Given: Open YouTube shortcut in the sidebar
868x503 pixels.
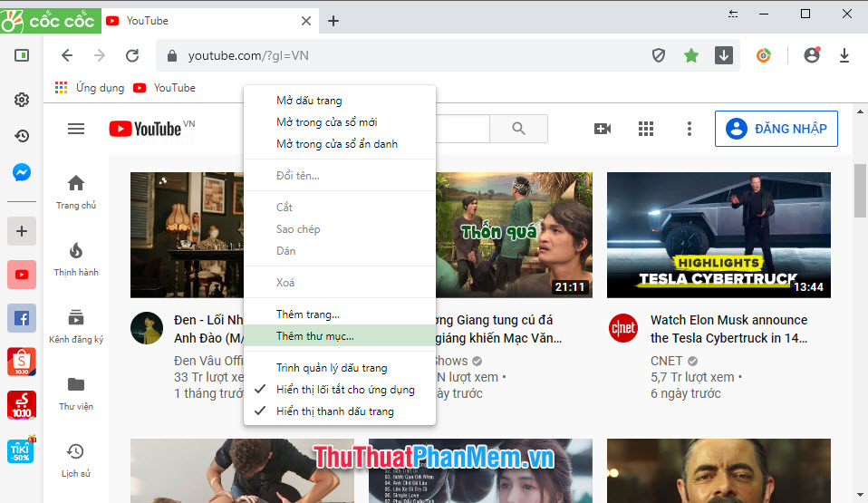Looking at the screenshot, I should (x=22, y=275).
